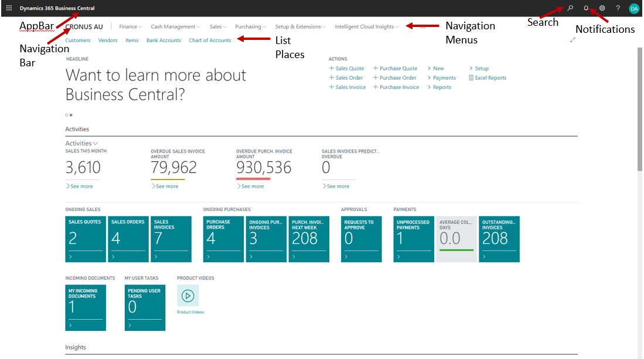Open the Settings gear icon
Viewport: 644px width, 359px height.
(x=602, y=8)
